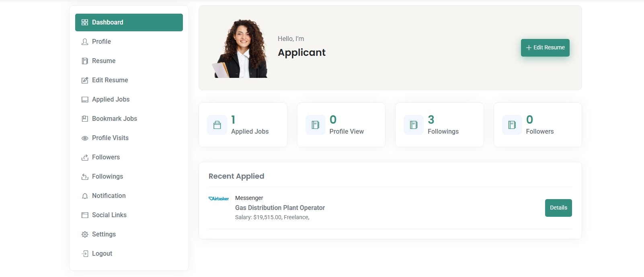Click the Profile View label
Image resolution: width=644 pixels, height=277 pixels.
tap(347, 132)
